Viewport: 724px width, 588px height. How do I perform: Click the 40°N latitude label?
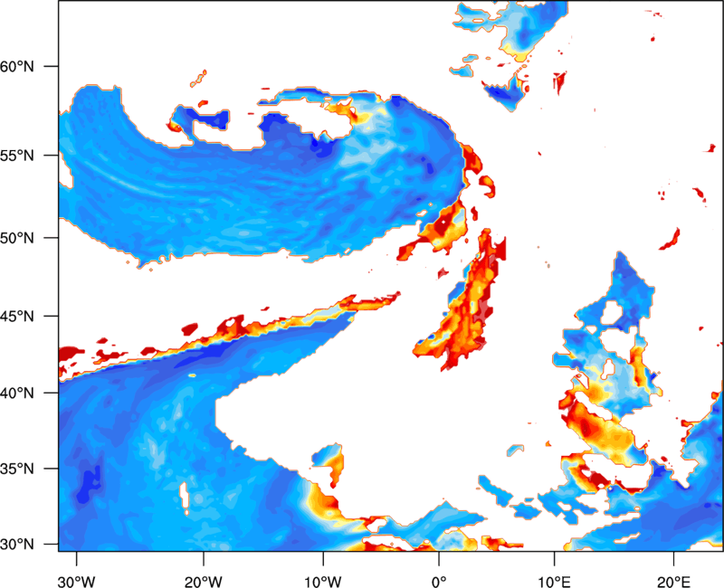(x=17, y=393)
